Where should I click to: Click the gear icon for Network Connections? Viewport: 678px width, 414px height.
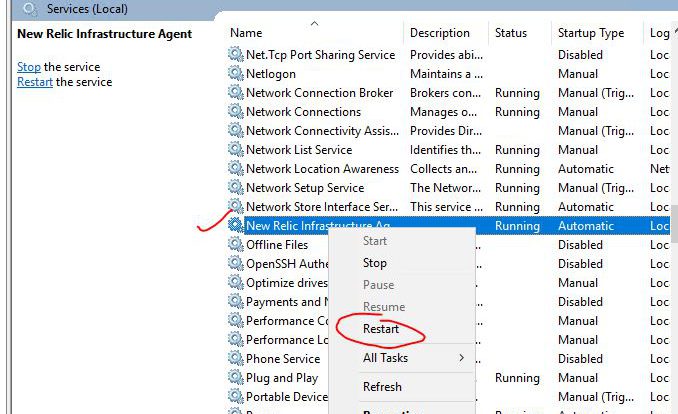coord(236,112)
